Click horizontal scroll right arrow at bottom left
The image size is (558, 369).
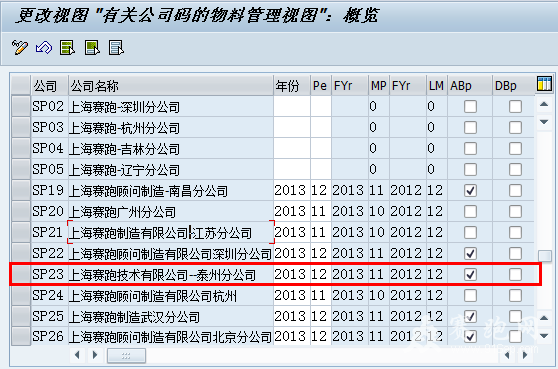tap(95, 355)
